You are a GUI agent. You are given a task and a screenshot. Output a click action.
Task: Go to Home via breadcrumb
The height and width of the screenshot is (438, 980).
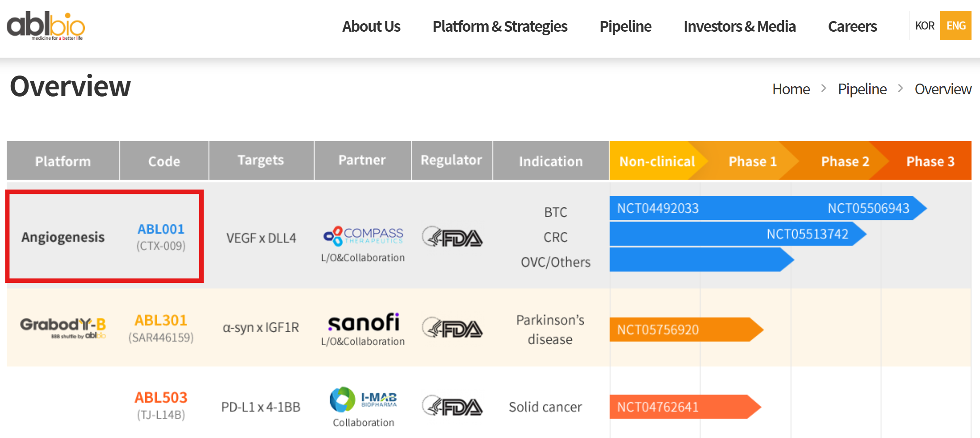point(791,89)
